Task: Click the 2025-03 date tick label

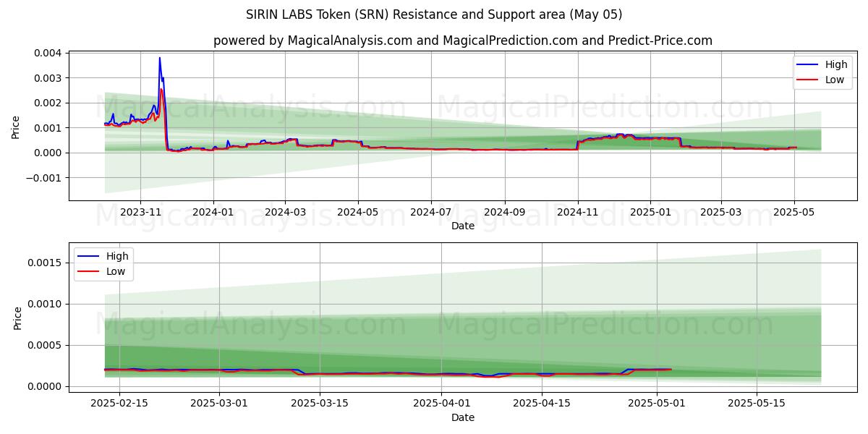Action: pos(720,213)
